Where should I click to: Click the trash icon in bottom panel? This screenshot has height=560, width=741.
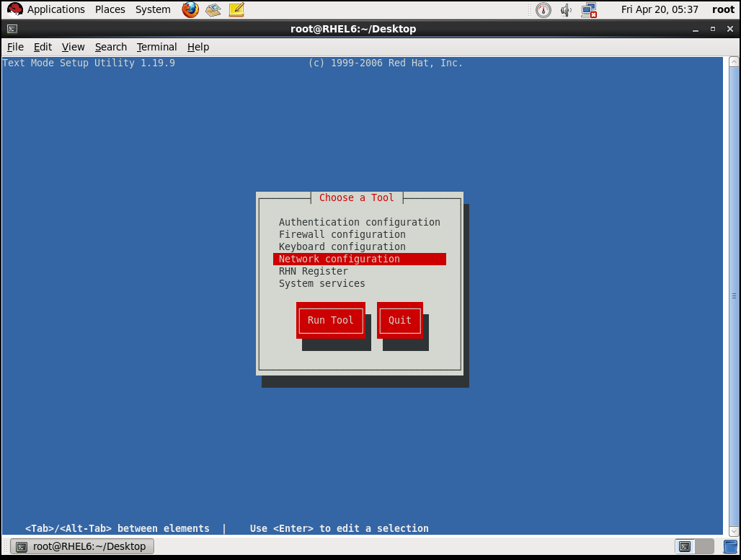click(x=731, y=547)
